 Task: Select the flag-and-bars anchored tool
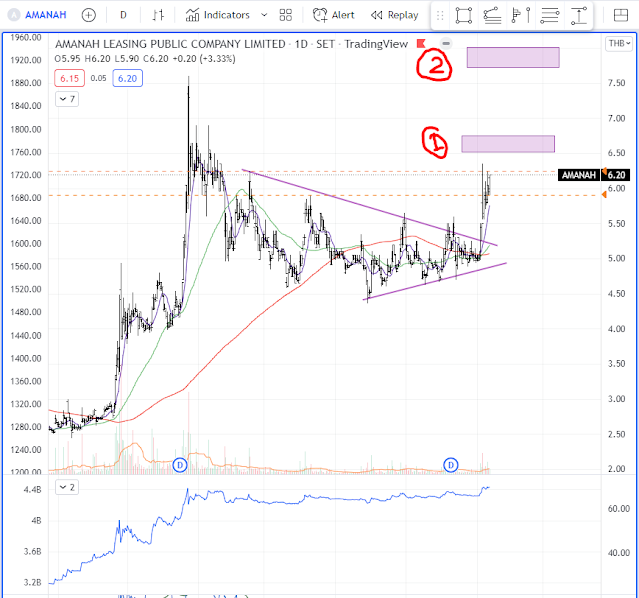[521, 15]
